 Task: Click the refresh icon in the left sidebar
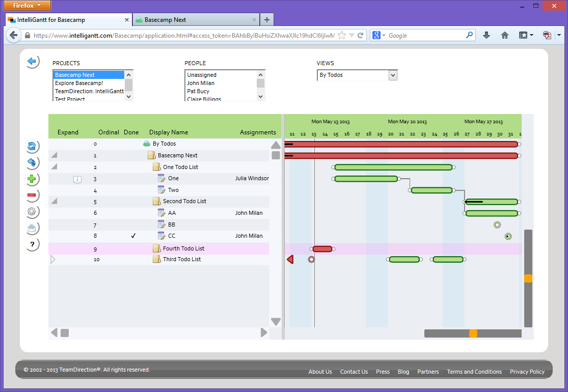pyautogui.click(x=32, y=146)
